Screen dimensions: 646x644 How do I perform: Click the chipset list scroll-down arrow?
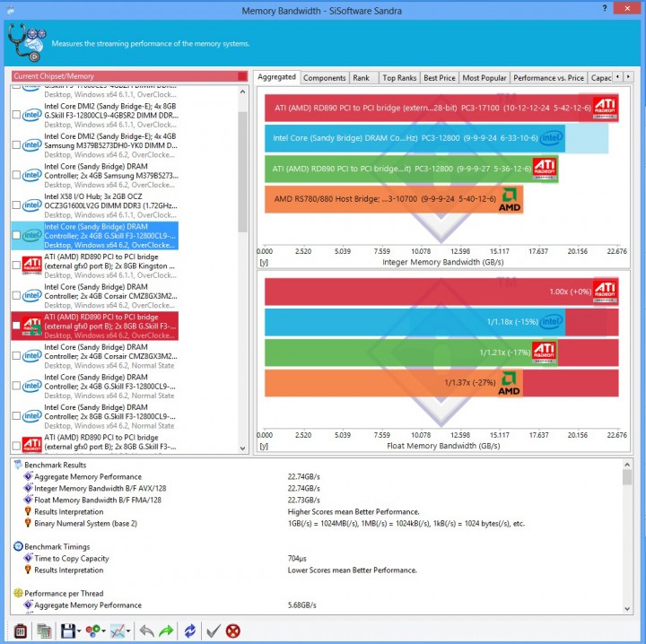242,448
